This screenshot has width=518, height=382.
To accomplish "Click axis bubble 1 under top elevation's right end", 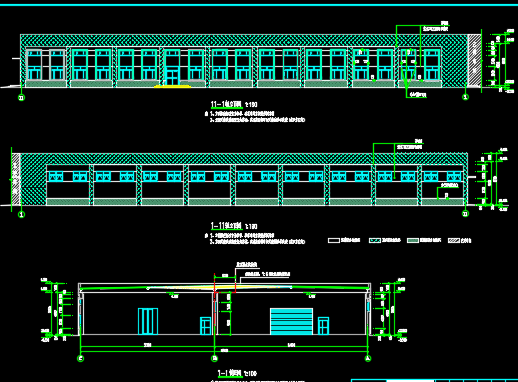I will pos(465,97).
